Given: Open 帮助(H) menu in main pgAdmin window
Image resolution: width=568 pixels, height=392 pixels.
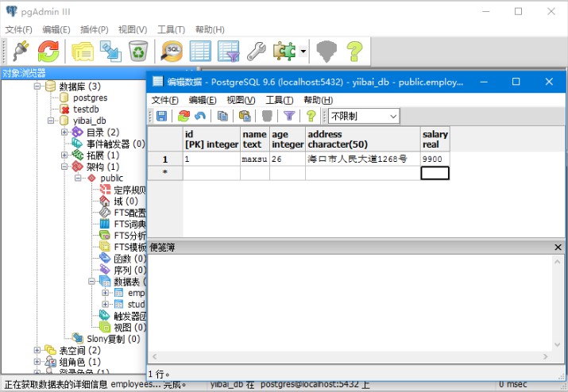Looking at the screenshot, I should [210, 29].
